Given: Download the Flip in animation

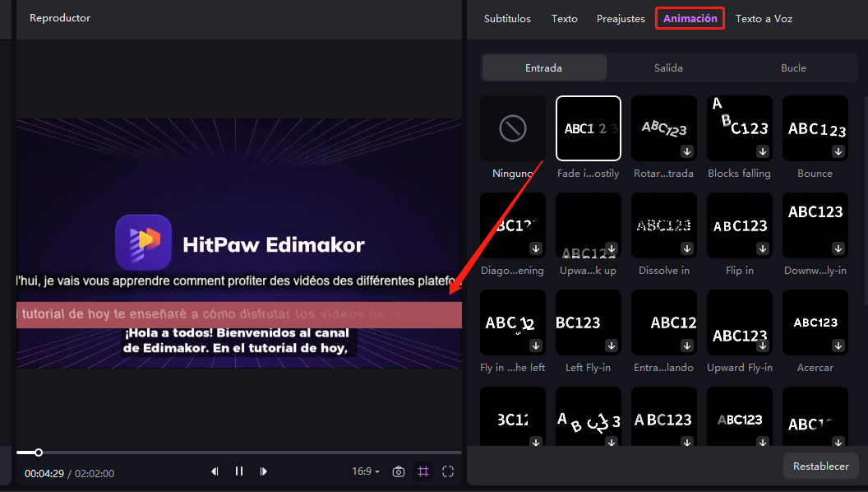Looking at the screenshot, I should (763, 248).
